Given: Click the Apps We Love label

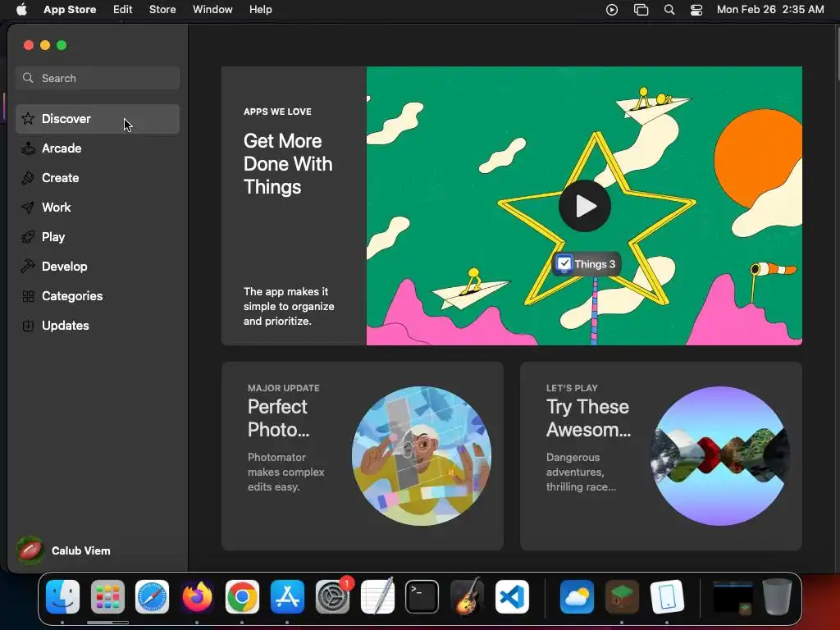Looking at the screenshot, I should click(x=277, y=112).
